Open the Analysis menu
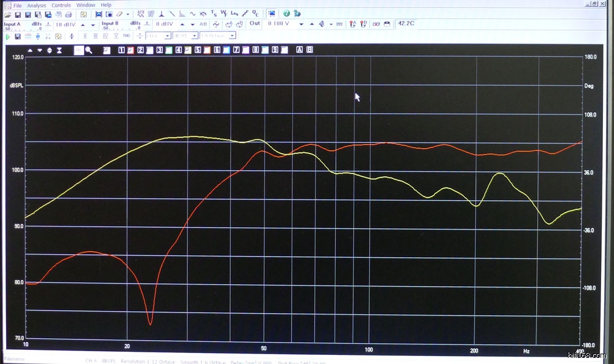 pos(36,5)
